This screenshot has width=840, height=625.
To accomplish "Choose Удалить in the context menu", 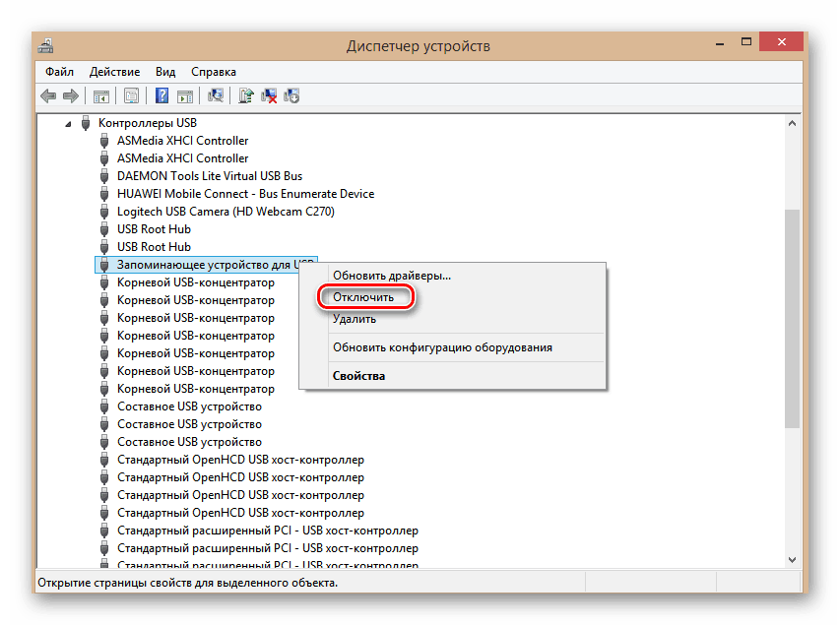I will pos(453,319).
